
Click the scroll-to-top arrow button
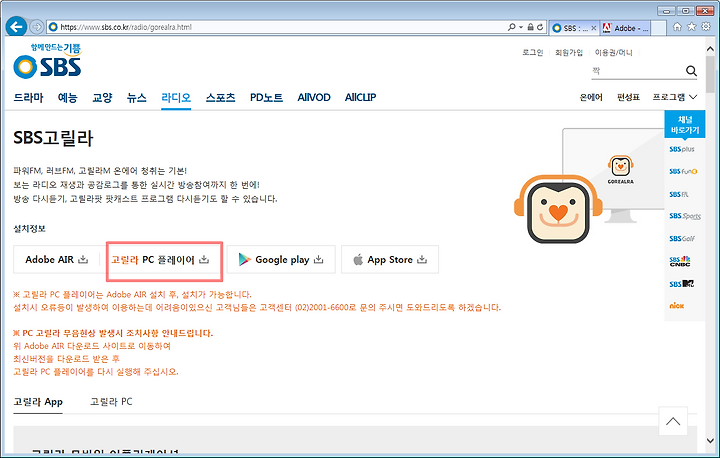point(673,421)
